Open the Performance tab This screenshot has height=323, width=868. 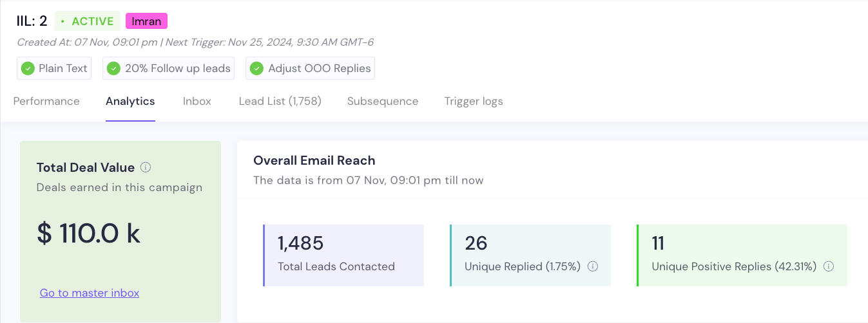pyautogui.click(x=46, y=101)
